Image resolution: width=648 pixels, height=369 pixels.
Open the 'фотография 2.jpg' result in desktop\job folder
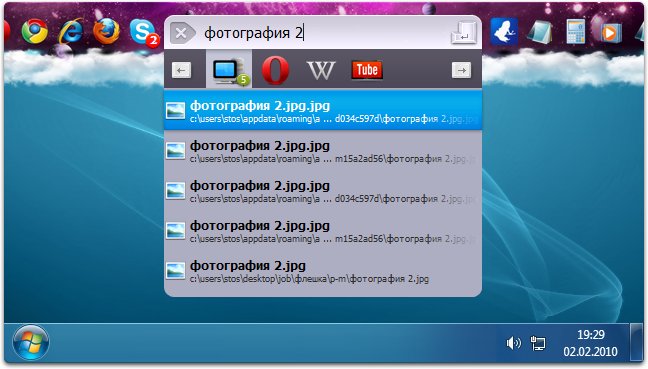click(x=323, y=271)
